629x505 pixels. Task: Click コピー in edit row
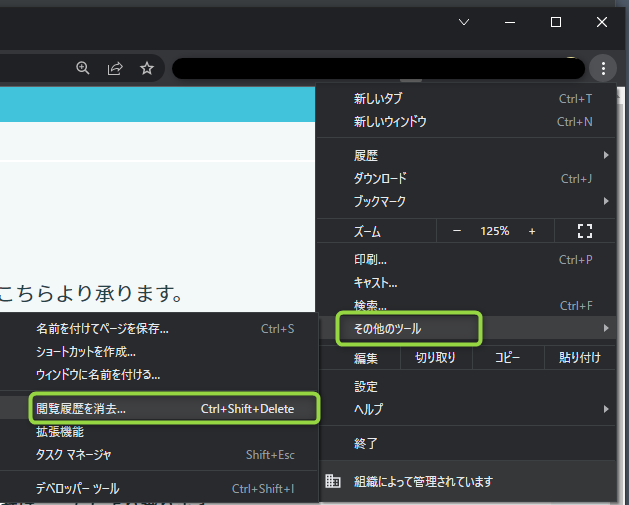(x=508, y=357)
